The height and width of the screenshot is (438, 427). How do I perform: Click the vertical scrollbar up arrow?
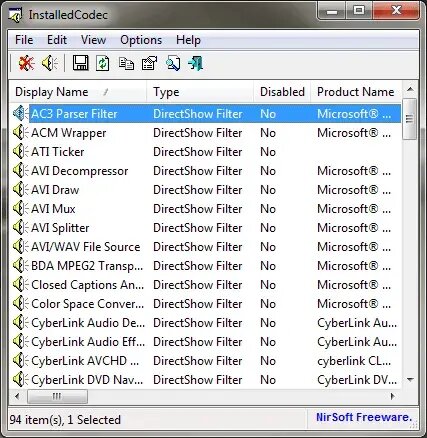tap(410, 89)
